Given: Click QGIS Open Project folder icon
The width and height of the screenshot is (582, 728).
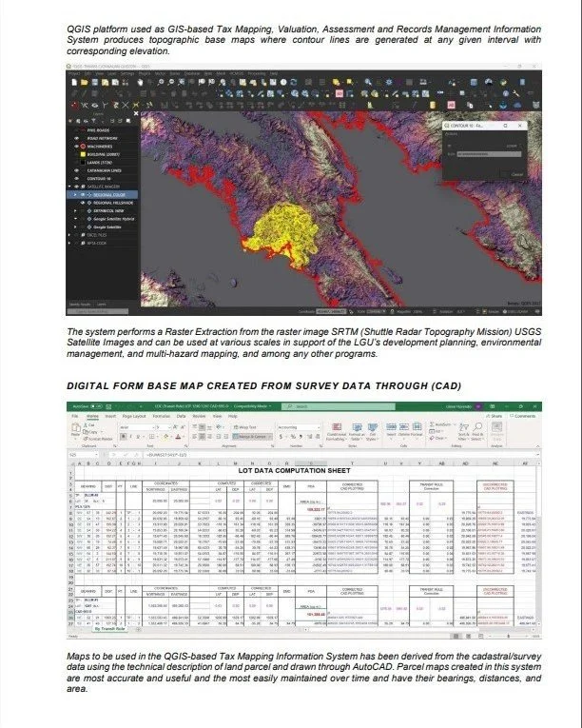Looking at the screenshot, I should (x=85, y=82).
